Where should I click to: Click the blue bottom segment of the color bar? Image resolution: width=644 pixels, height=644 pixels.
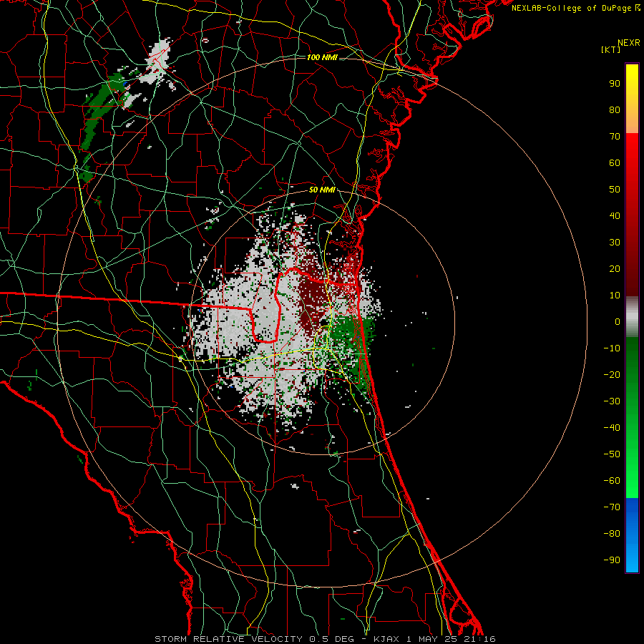(632, 535)
